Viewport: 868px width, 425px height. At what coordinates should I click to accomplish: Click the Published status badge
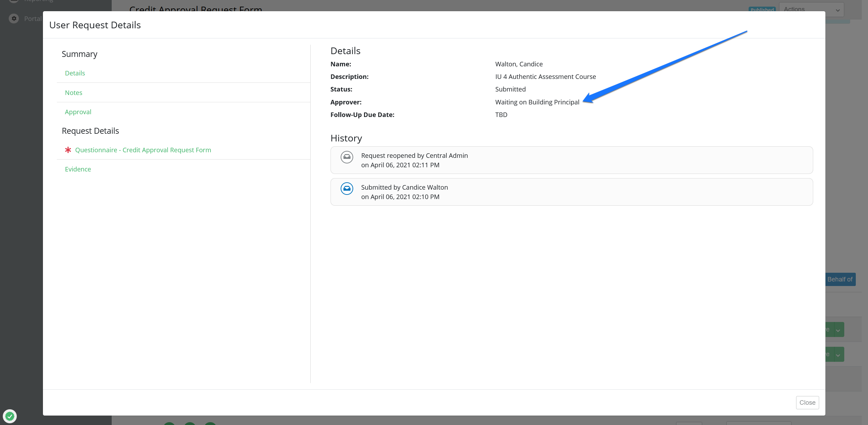click(762, 9)
